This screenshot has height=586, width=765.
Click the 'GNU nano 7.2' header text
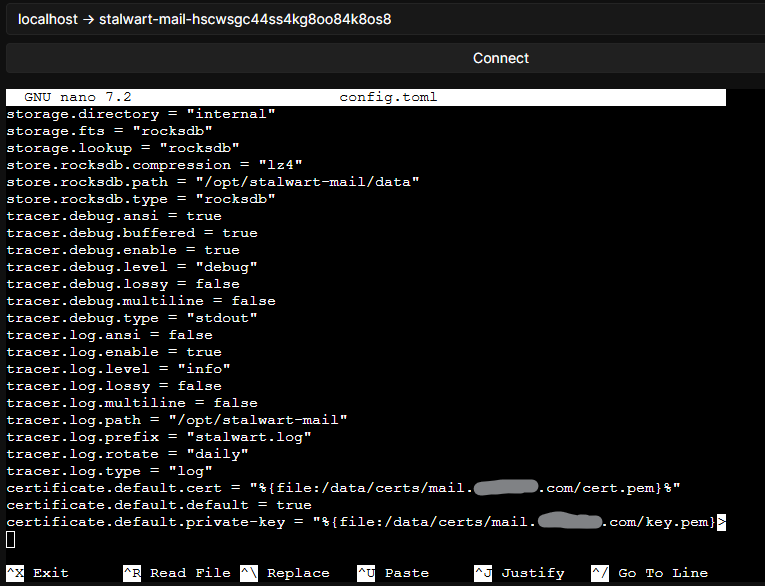[x=78, y=97]
